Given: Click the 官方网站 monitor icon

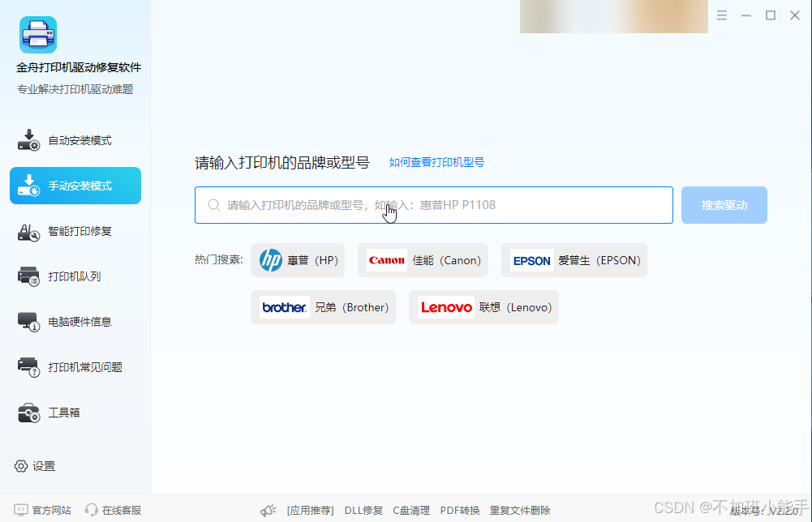Looking at the screenshot, I should pyautogui.click(x=21, y=510).
